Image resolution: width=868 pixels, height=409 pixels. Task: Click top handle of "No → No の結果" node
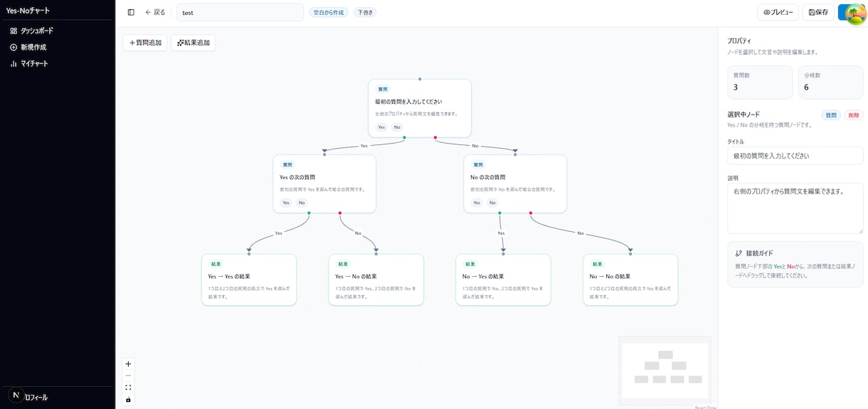click(x=630, y=254)
